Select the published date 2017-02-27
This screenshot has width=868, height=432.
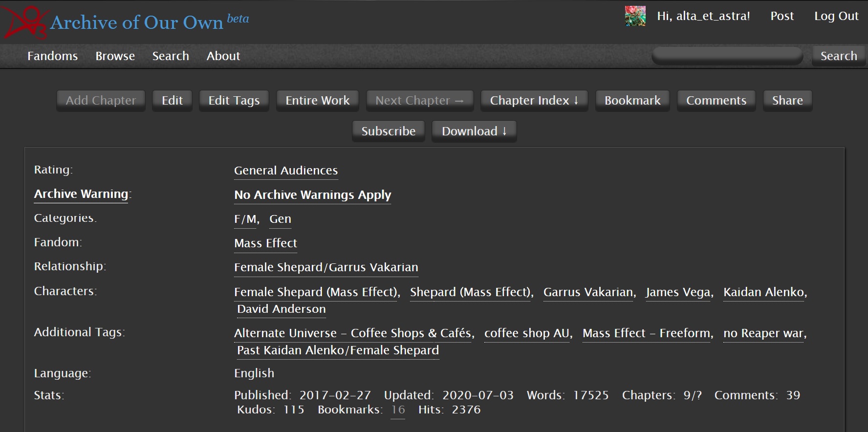[x=335, y=395]
